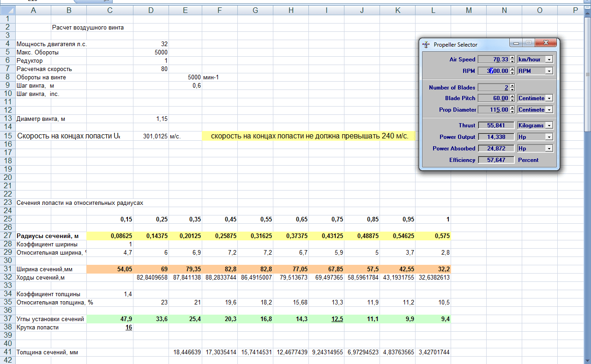The width and height of the screenshot is (591, 364).
Task: Select the engine power cell containing 32
Action: point(151,44)
